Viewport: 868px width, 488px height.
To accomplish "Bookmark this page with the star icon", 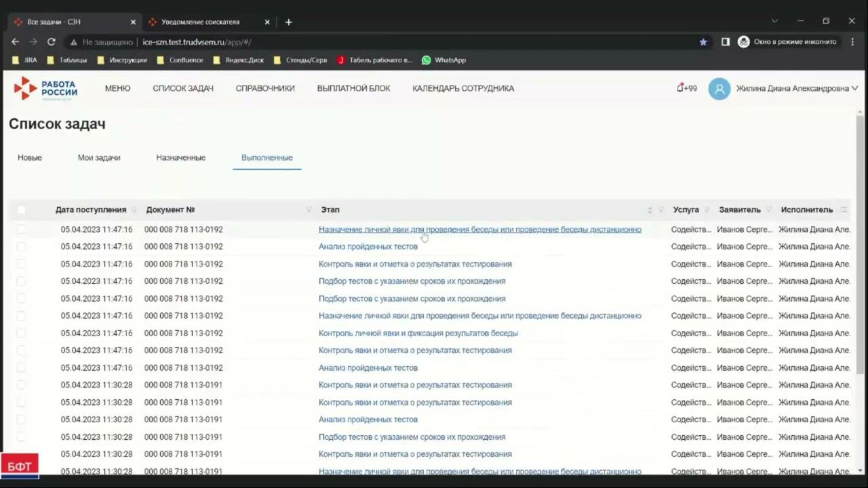I will click(x=703, y=42).
